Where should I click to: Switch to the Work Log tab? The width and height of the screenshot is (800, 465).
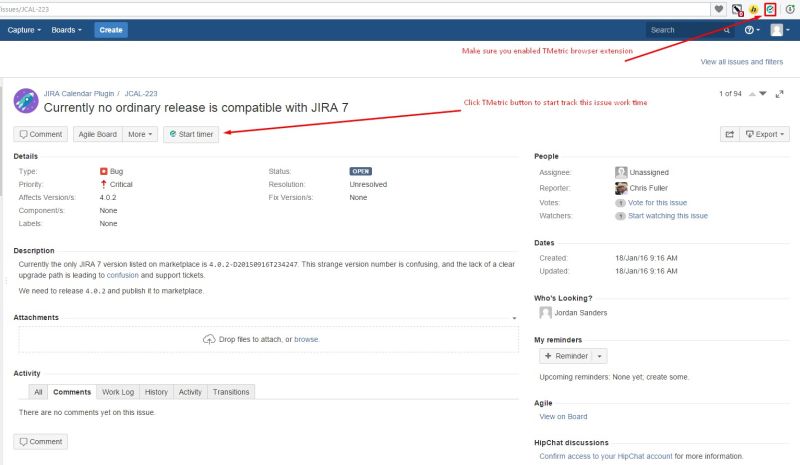tap(118, 392)
